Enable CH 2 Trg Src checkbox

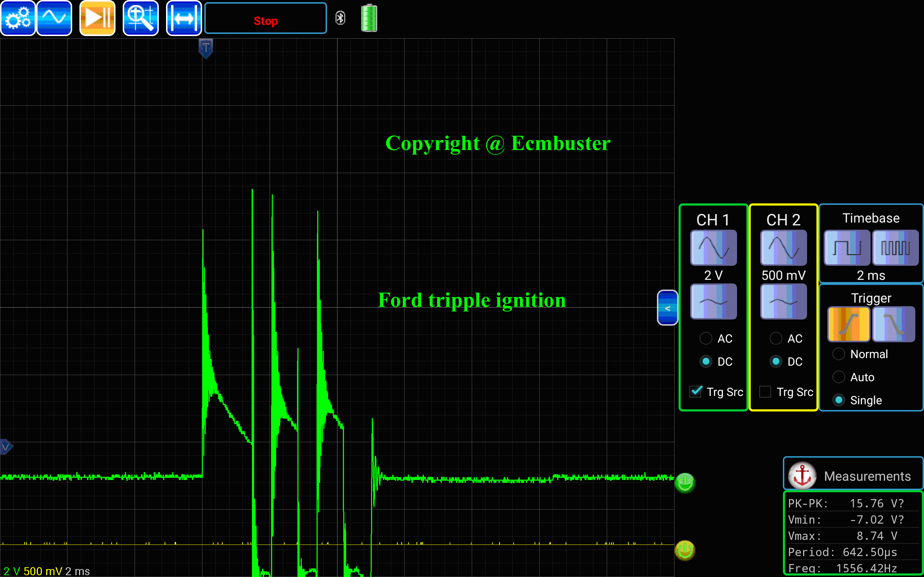(765, 392)
